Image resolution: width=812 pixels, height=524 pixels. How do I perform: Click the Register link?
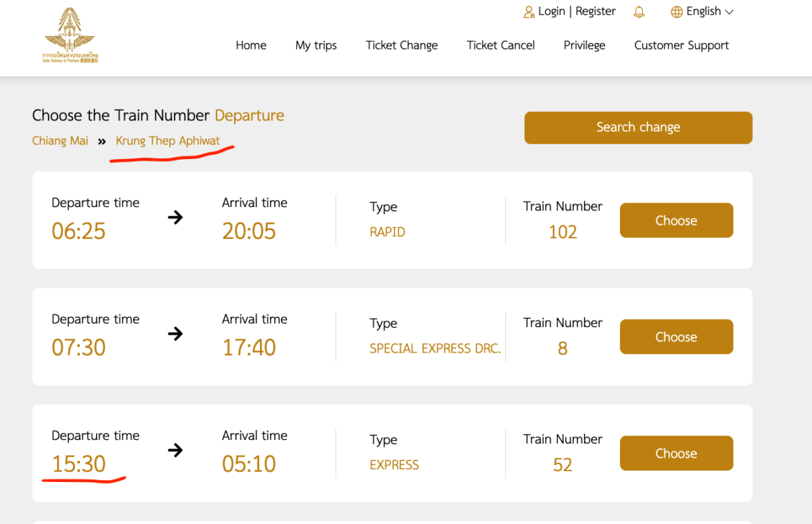tap(595, 12)
